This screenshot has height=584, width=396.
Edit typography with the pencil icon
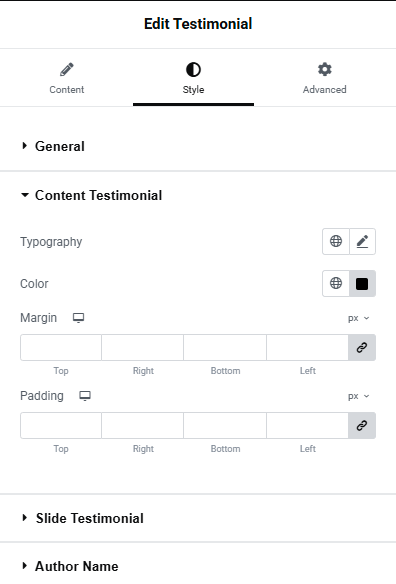pos(362,241)
